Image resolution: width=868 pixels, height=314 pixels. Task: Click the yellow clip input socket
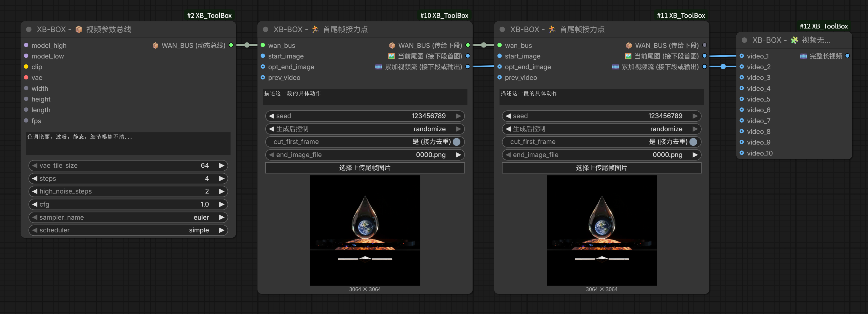pos(26,67)
